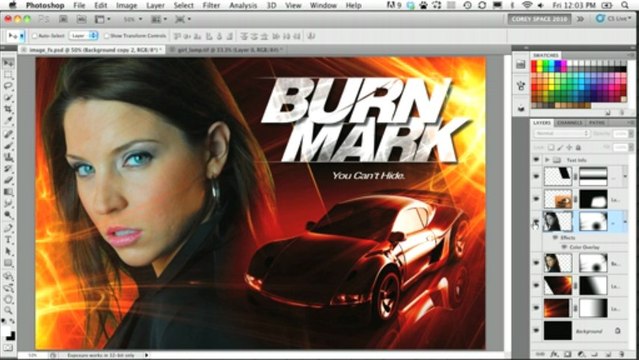This screenshot has height=360, width=639.
Task: Open the Layer menu
Action: tap(155, 5)
